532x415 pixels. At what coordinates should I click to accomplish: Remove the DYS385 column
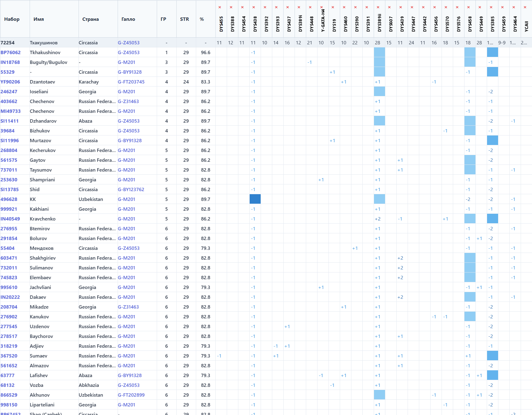491,7
